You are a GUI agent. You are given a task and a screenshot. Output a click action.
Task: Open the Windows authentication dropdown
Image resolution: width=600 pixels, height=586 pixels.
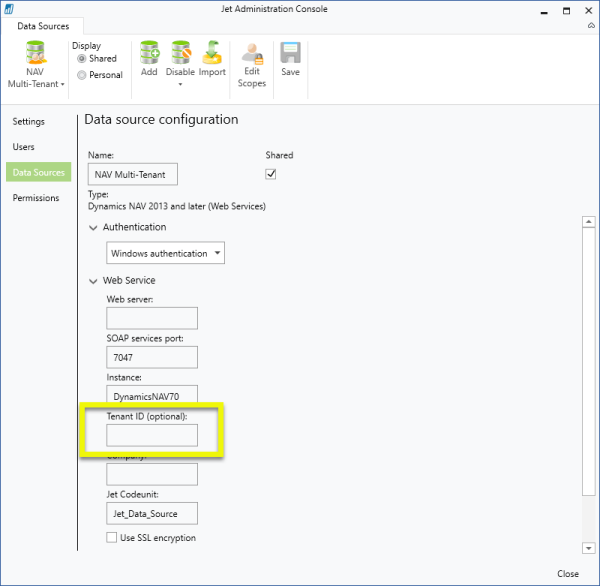(x=165, y=253)
